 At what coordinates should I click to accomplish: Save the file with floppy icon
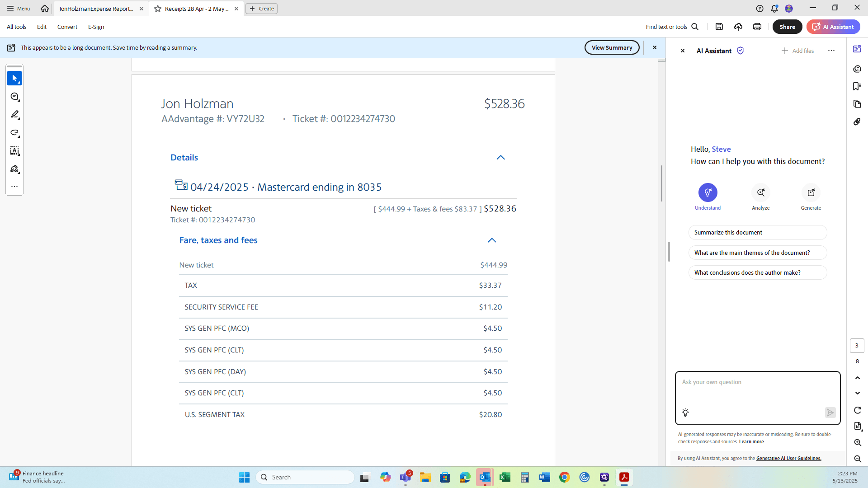[719, 27]
